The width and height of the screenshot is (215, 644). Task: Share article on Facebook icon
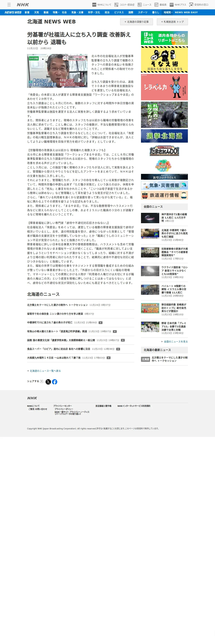(55, 382)
